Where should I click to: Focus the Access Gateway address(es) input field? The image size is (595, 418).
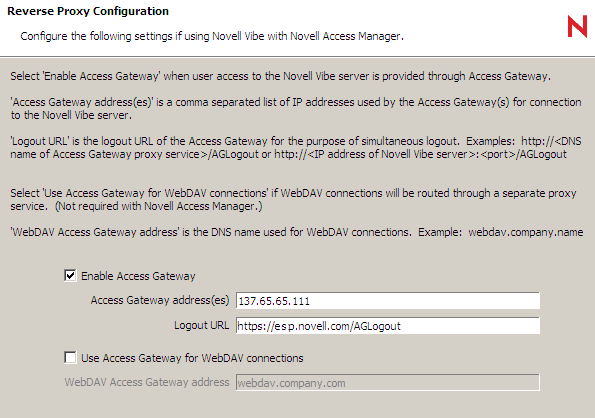(x=387, y=301)
